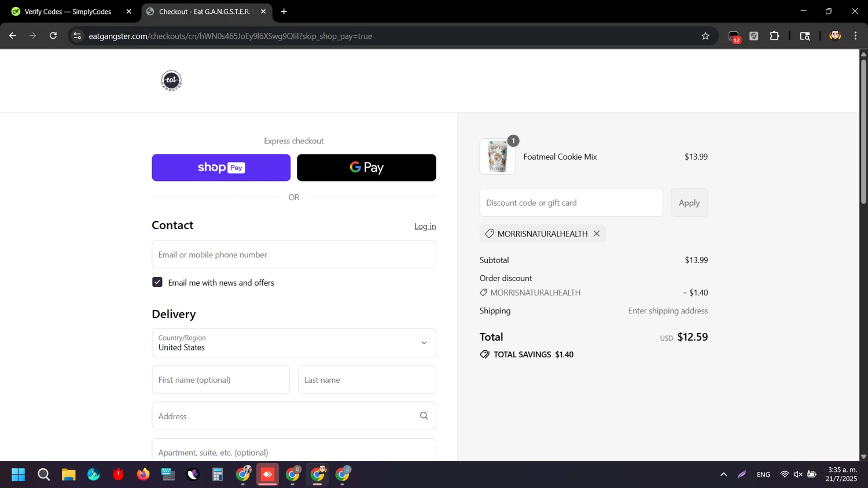Click the TOTAL SAVINGS $1.40 text
This screenshot has width=868, height=488.
point(534,354)
